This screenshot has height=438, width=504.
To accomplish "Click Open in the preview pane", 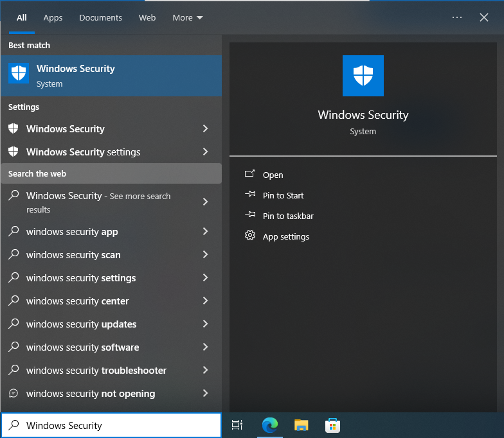I will pyautogui.click(x=273, y=175).
